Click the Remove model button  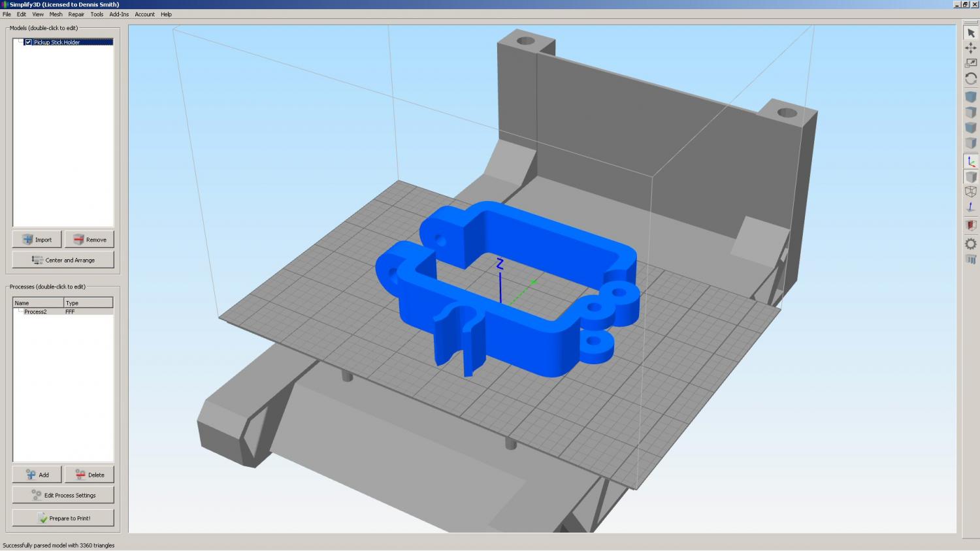(x=90, y=240)
